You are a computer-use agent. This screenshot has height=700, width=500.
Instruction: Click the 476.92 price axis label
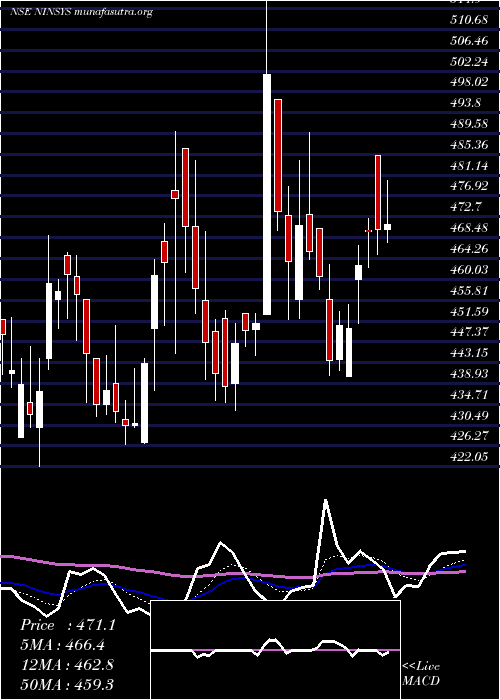click(x=468, y=186)
